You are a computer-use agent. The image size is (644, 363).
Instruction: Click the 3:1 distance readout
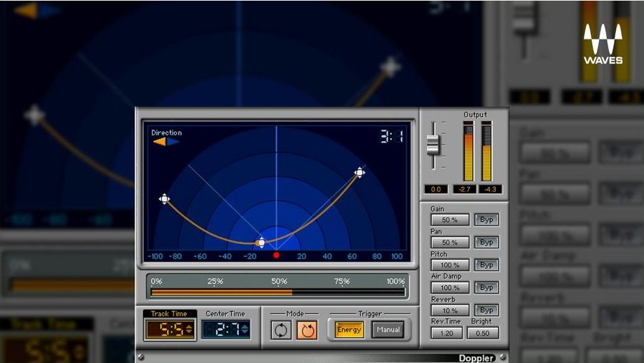click(392, 137)
